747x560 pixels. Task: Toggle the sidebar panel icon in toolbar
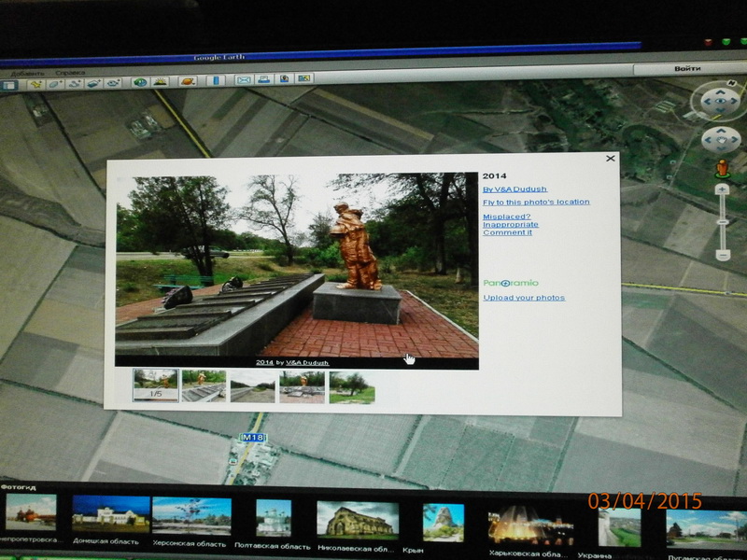[8, 86]
